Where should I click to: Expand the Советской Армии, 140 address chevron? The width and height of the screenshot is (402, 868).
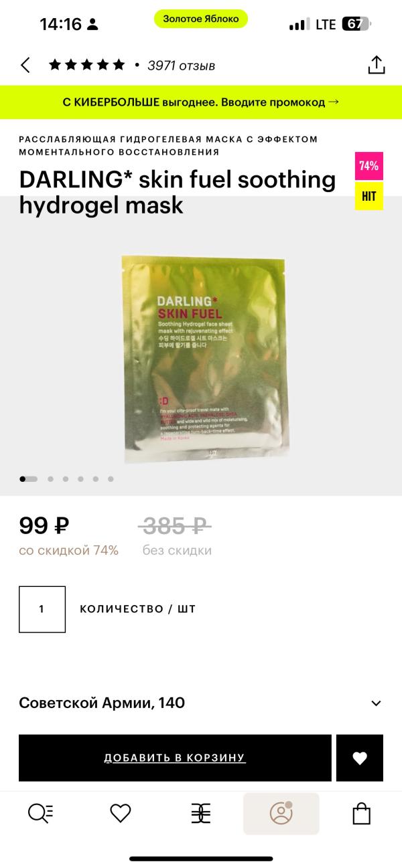377,703
